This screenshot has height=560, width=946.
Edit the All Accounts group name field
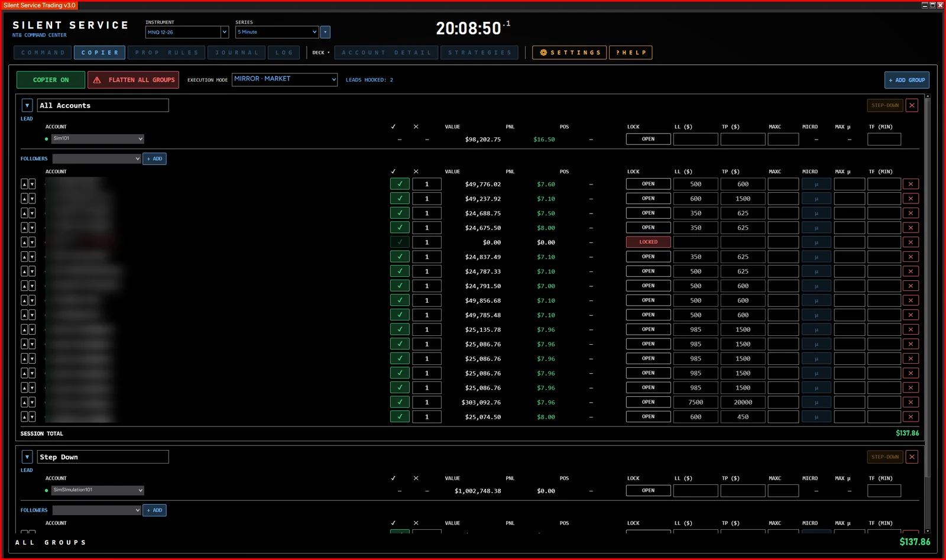tap(103, 105)
